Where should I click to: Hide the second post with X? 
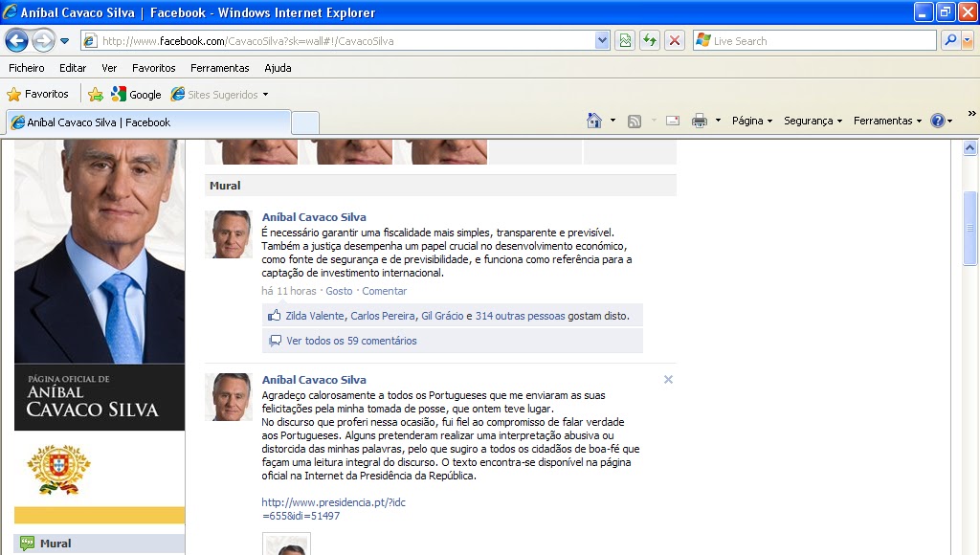click(x=668, y=379)
